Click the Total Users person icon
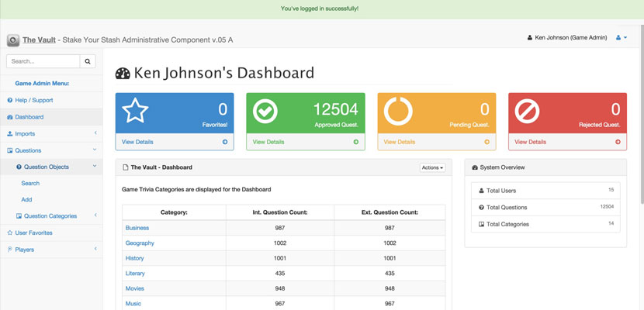The height and width of the screenshot is (310, 644). tap(481, 191)
